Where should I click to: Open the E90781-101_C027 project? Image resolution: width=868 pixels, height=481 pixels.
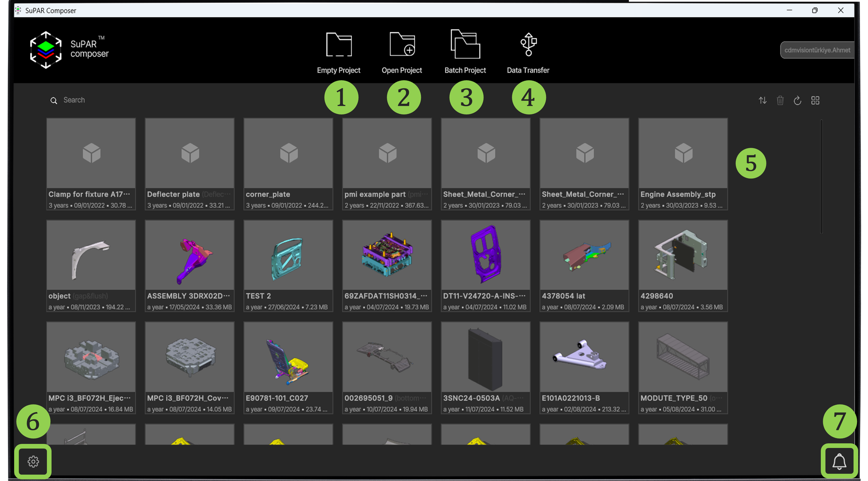[x=288, y=368]
